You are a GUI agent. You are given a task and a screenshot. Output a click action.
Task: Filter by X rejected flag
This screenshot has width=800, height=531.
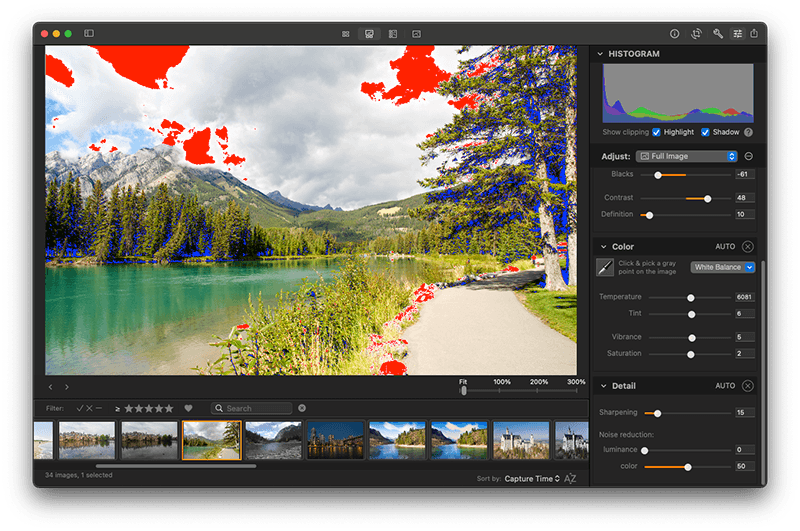click(89, 408)
